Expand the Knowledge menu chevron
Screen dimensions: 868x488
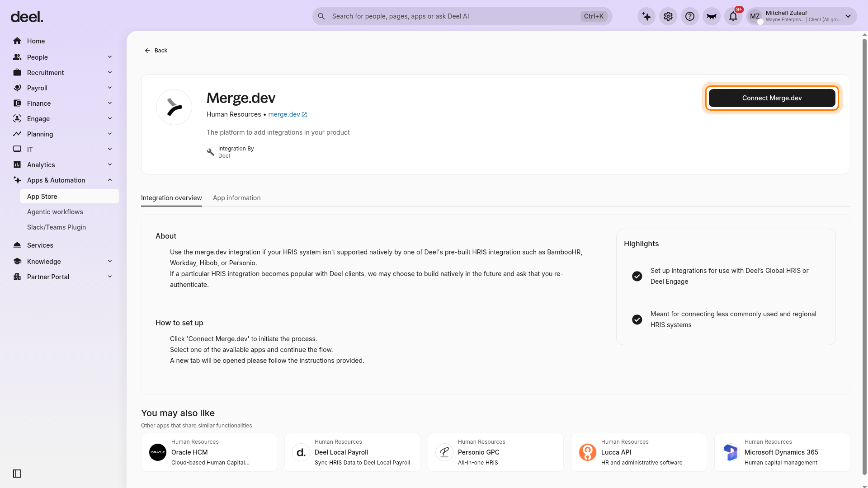tap(110, 261)
